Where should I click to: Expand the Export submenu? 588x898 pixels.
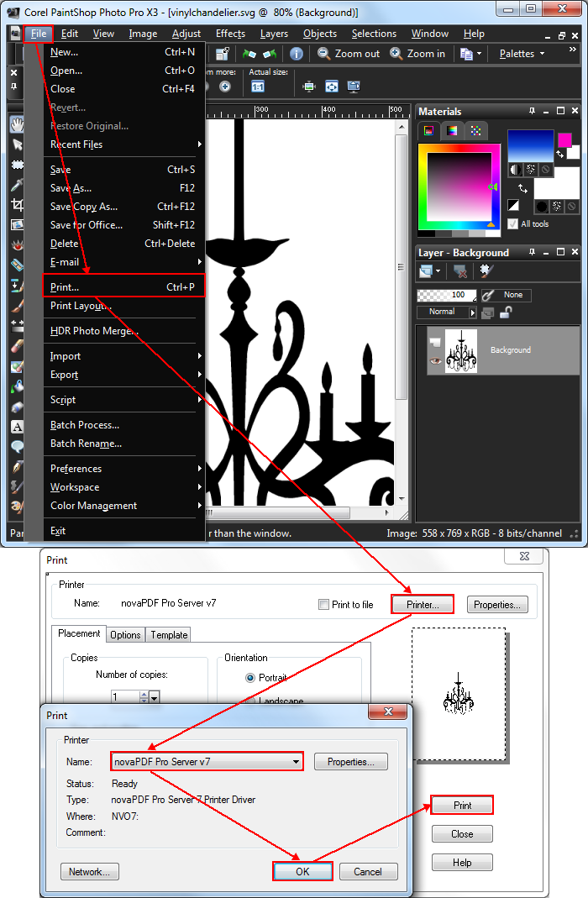[123, 375]
